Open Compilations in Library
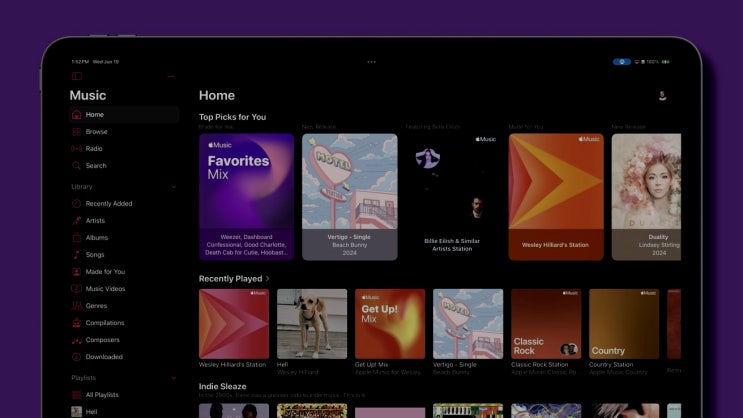The width and height of the screenshot is (743, 418). pyautogui.click(x=105, y=323)
